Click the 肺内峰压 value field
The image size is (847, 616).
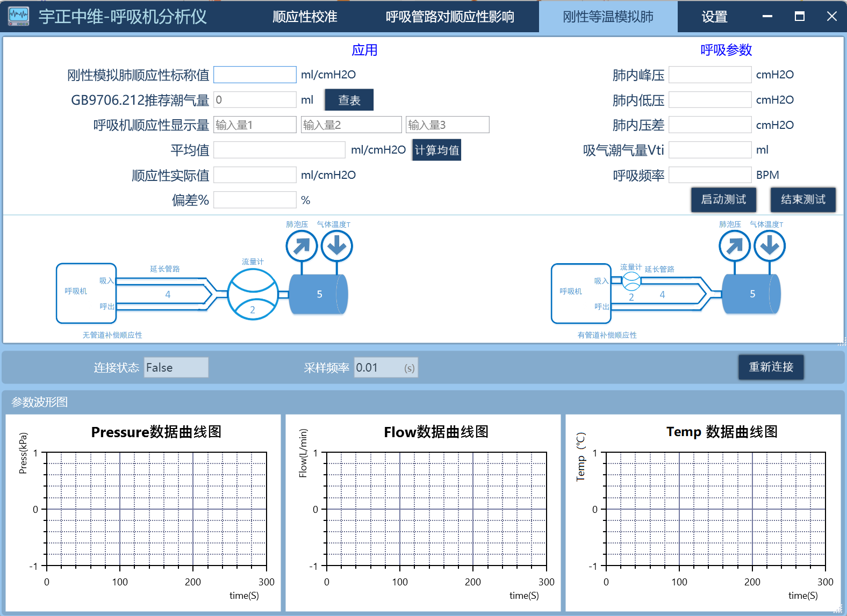pyautogui.click(x=709, y=75)
